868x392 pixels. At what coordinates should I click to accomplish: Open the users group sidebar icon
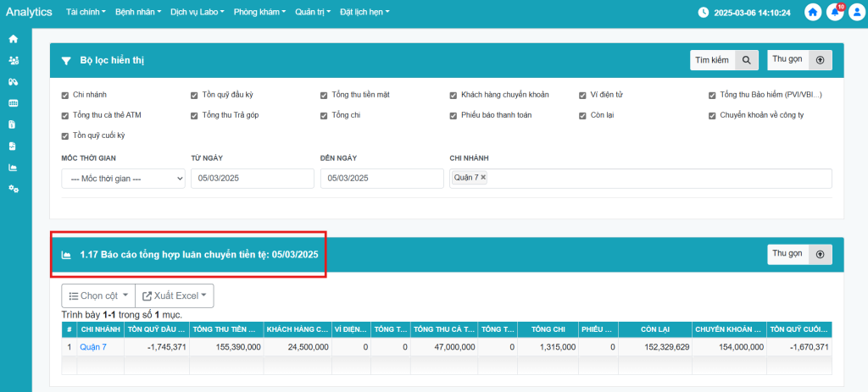point(13,61)
